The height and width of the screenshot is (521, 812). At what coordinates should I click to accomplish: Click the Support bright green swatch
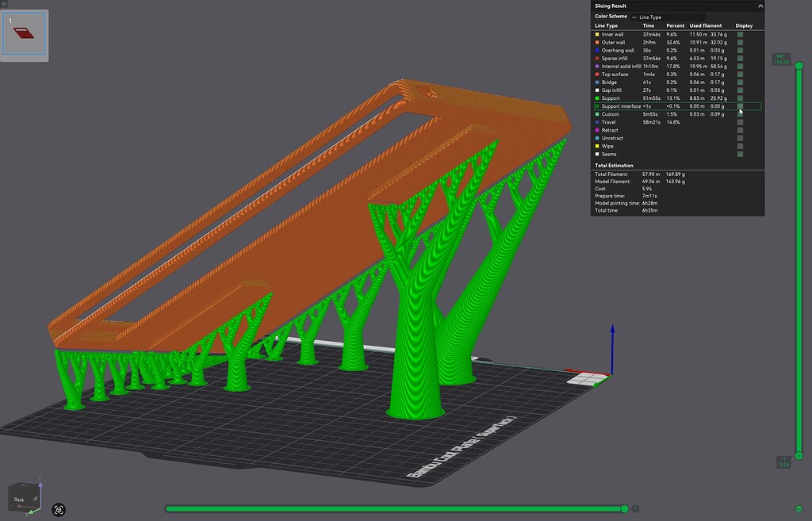pos(597,98)
